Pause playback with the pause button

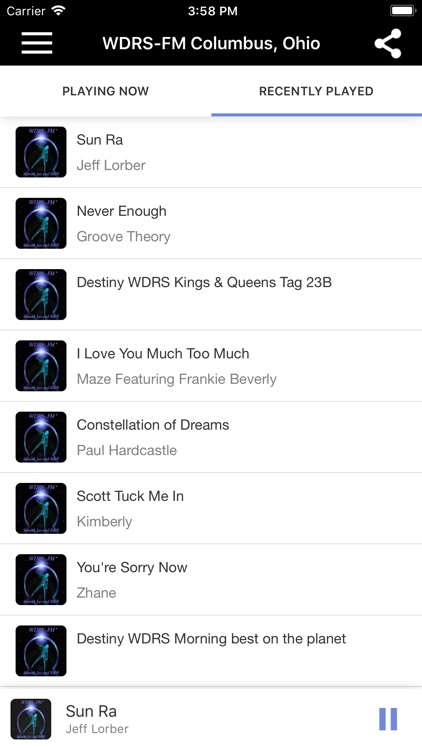[388, 719]
